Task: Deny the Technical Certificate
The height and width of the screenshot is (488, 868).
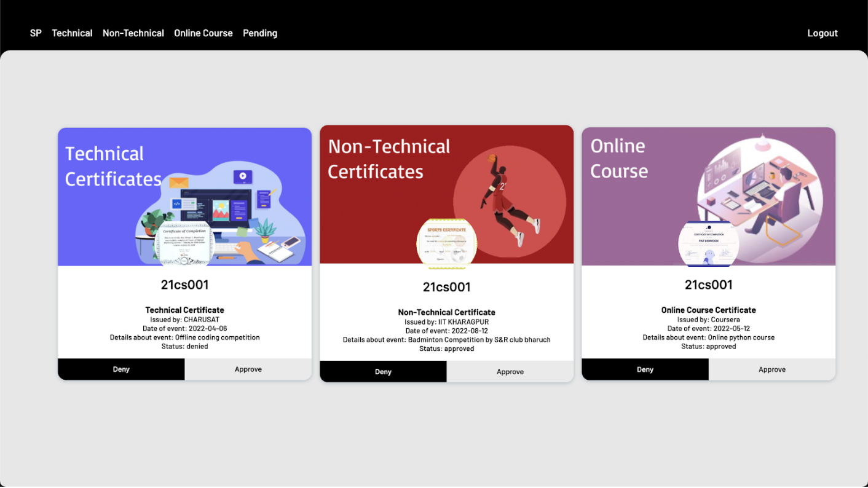Action: point(121,369)
